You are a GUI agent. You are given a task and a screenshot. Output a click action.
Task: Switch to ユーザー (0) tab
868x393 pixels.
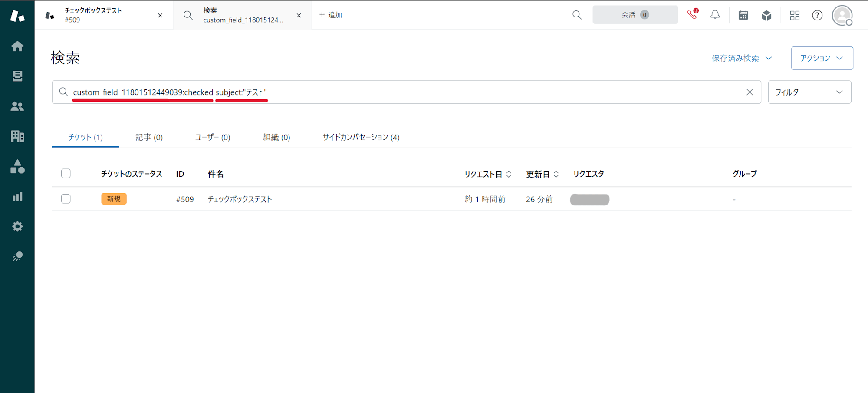213,137
